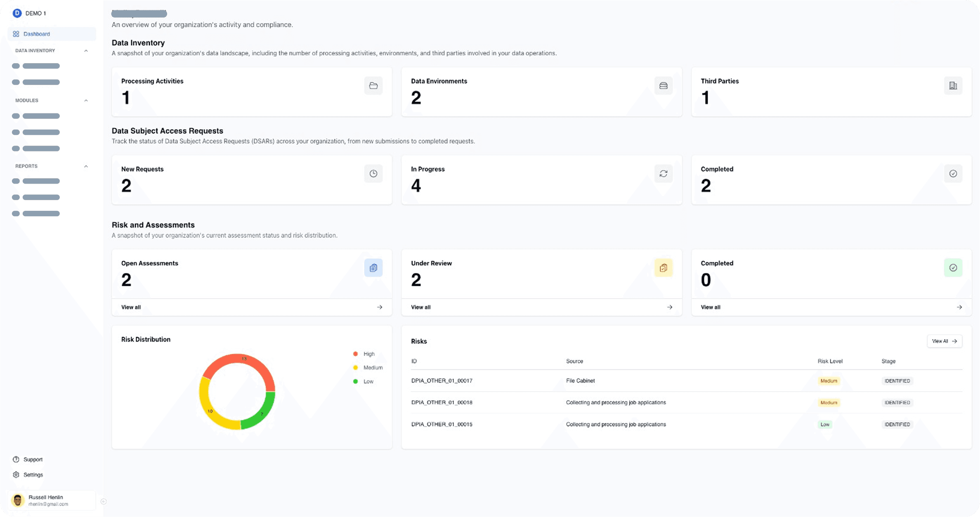The image size is (980, 517).
Task: Collapse the Data Inventory sidebar section
Action: point(86,51)
